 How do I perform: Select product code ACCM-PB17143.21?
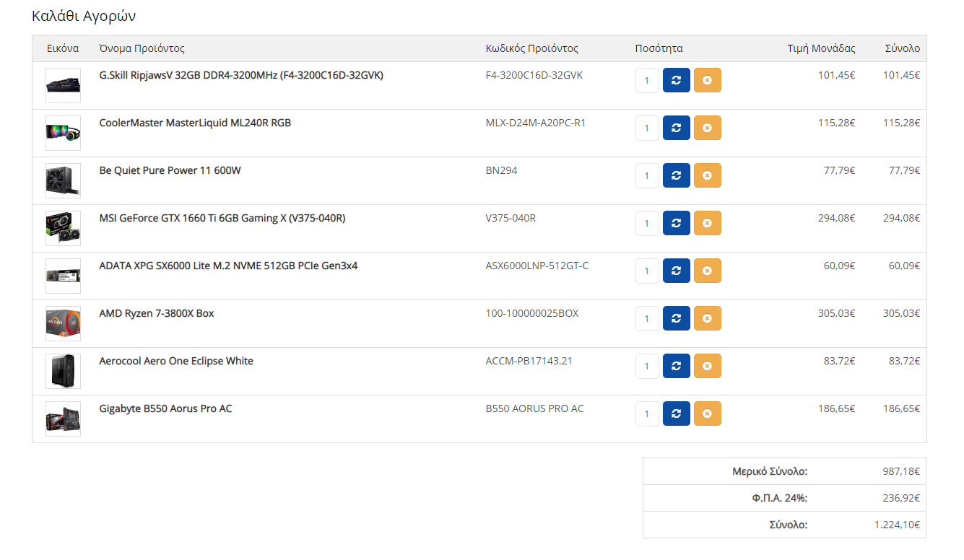point(529,361)
